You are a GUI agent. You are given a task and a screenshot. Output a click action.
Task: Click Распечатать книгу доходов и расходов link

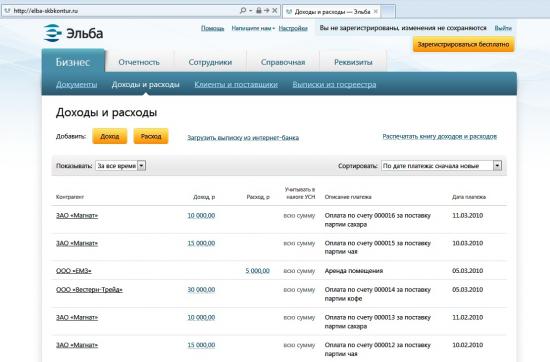coord(440,136)
